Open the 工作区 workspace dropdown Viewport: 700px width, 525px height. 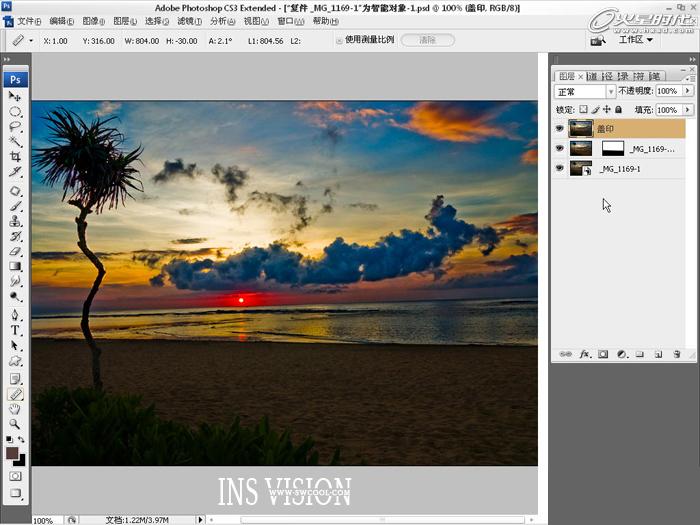636,40
